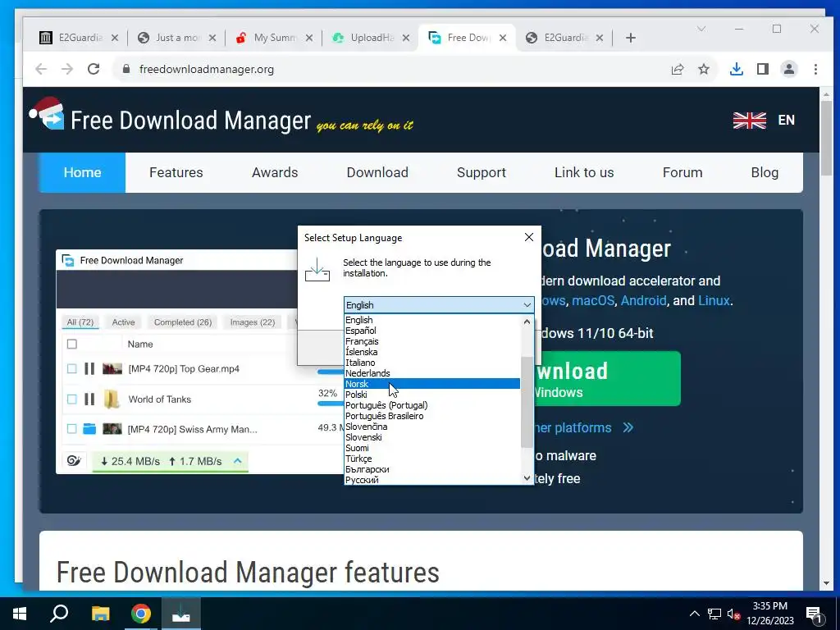Open File Explorer from the taskbar
840x630 pixels.
(x=100, y=614)
